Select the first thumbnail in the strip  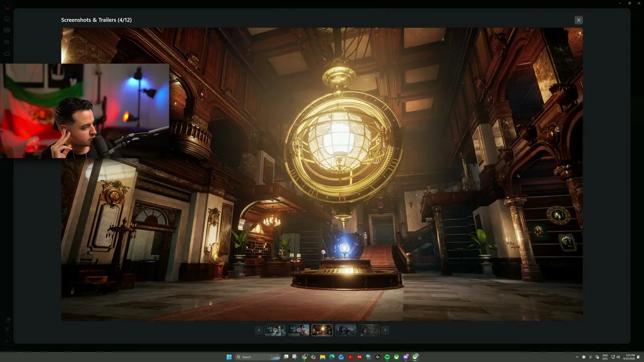275,330
